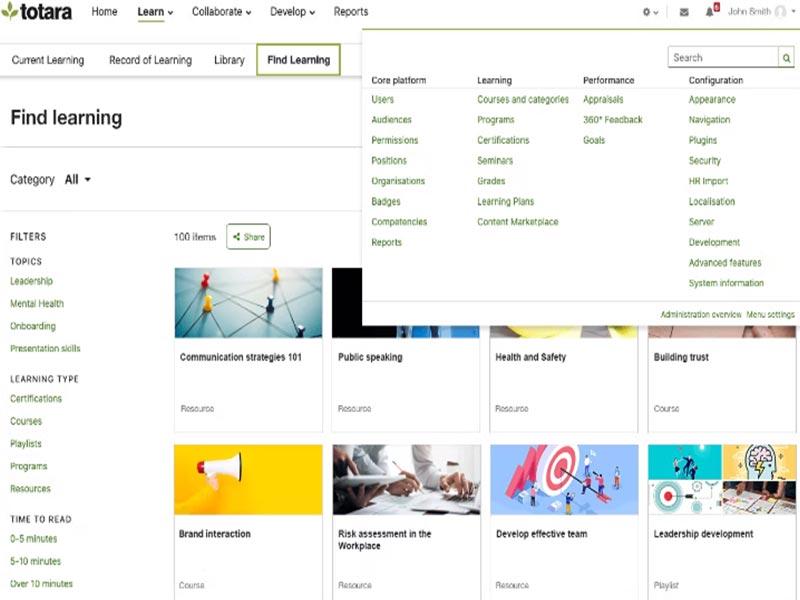Image resolution: width=800 pixels, height=600 pixels.
Task: Open the settings gear menu
Action: tap(650, 12)
